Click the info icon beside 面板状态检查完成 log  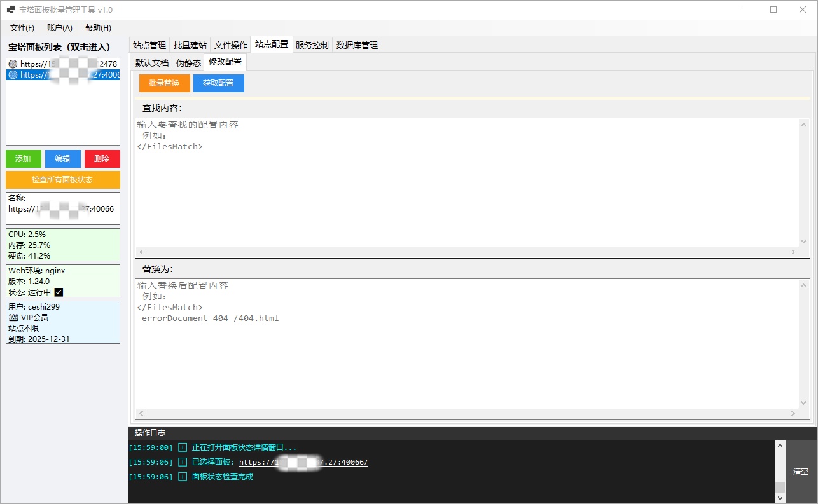pos(183,477)
